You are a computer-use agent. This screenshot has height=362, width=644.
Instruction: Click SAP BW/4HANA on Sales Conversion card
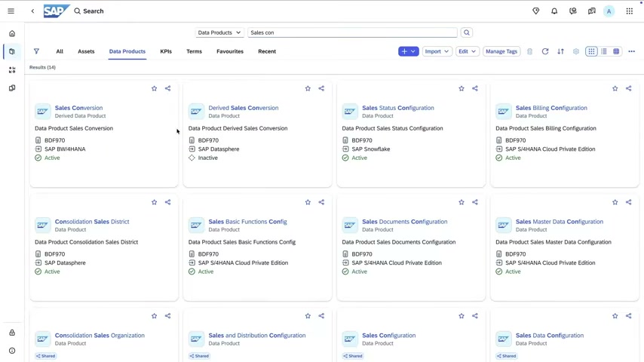[x=65, y=149]
